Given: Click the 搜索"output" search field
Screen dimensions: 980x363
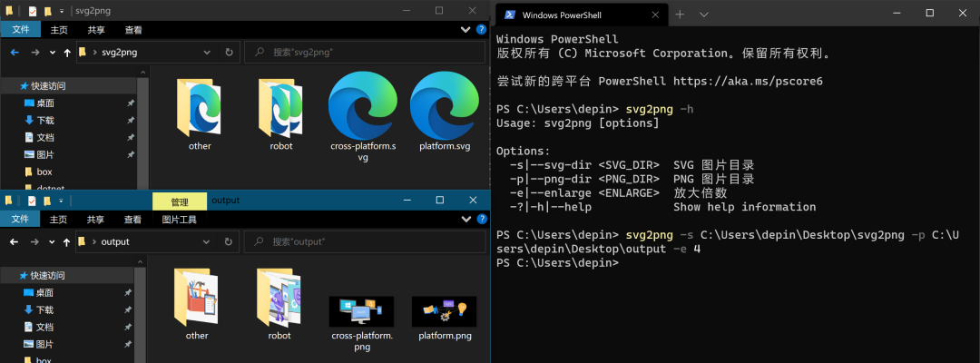Looking at the screenshot, I should coord(365,241).
